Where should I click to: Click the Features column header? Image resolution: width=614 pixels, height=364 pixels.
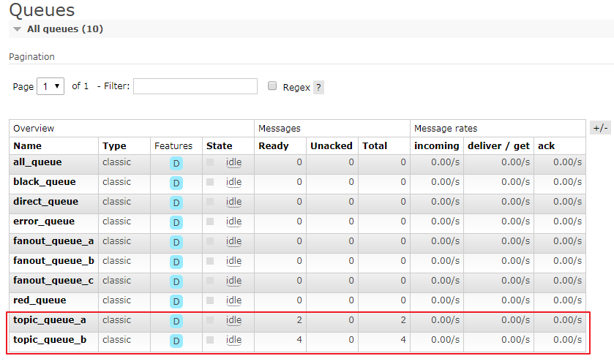tap(173, 146)
